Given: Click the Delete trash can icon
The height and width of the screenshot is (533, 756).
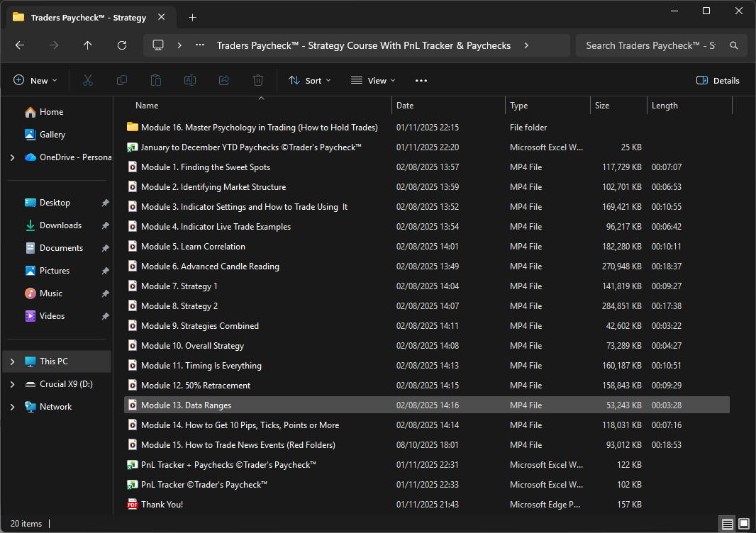Looking at the screenshot, I should (258, 80).
